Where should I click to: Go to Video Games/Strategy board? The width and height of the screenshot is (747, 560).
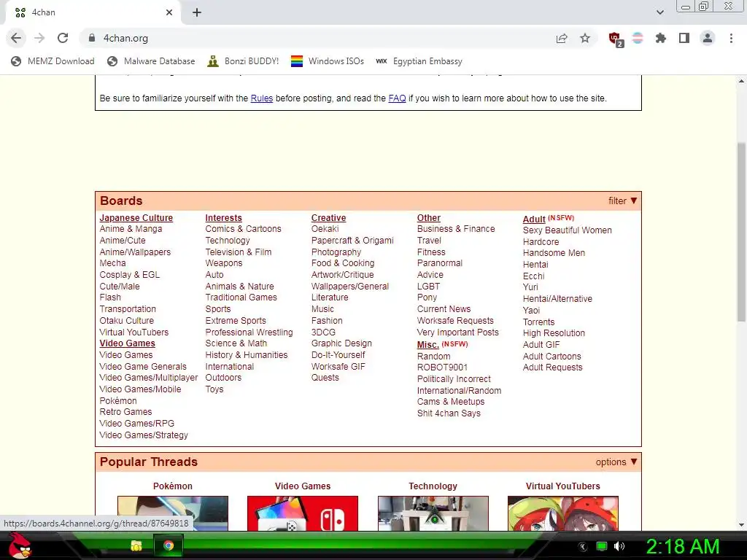coord(144,435)
